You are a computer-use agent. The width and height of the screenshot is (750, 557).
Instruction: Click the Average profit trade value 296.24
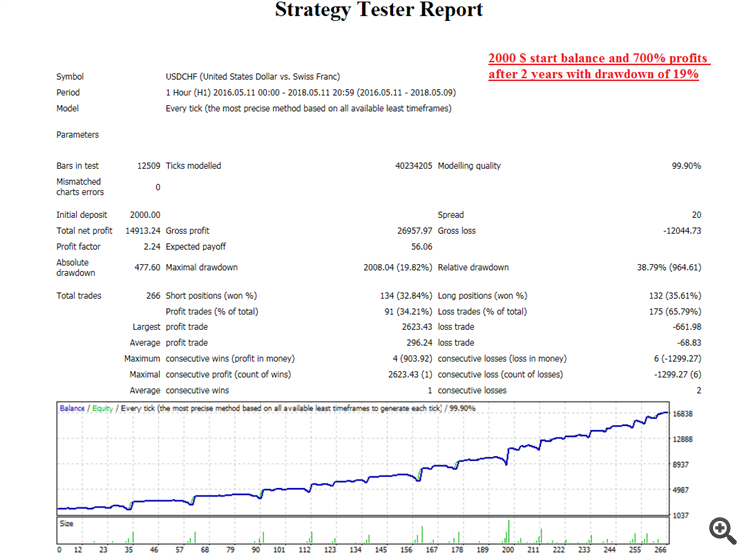tap(419, 343)
